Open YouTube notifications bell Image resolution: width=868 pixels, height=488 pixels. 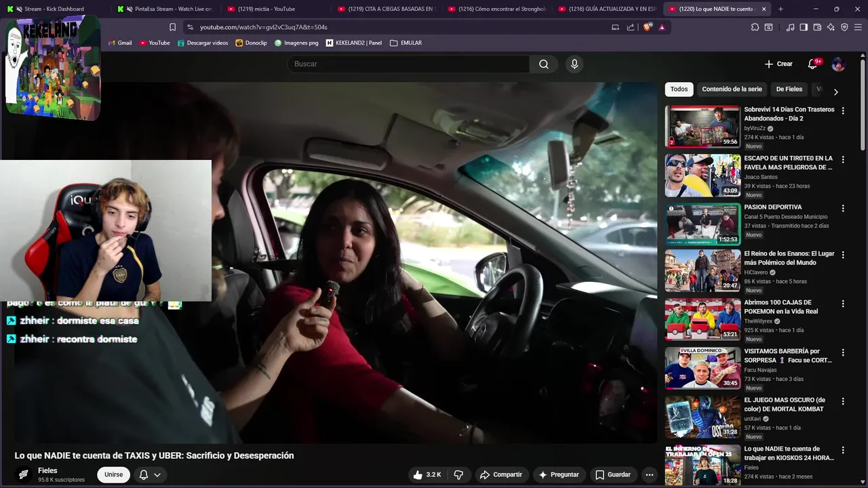pos(812,64)
